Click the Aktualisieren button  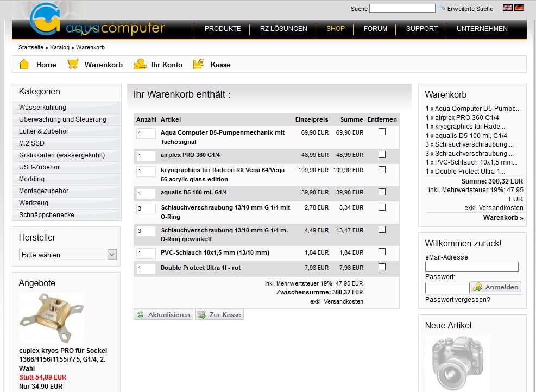point(163,315)
